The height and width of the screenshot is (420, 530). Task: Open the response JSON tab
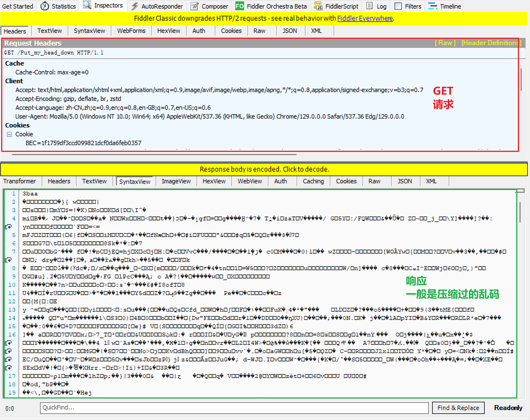tap(405, 181)
